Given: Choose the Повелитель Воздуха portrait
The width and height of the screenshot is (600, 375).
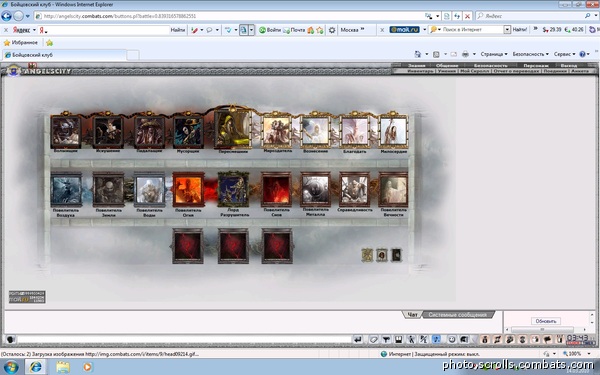Looking at the screenshot, I should tap(66, 190).
